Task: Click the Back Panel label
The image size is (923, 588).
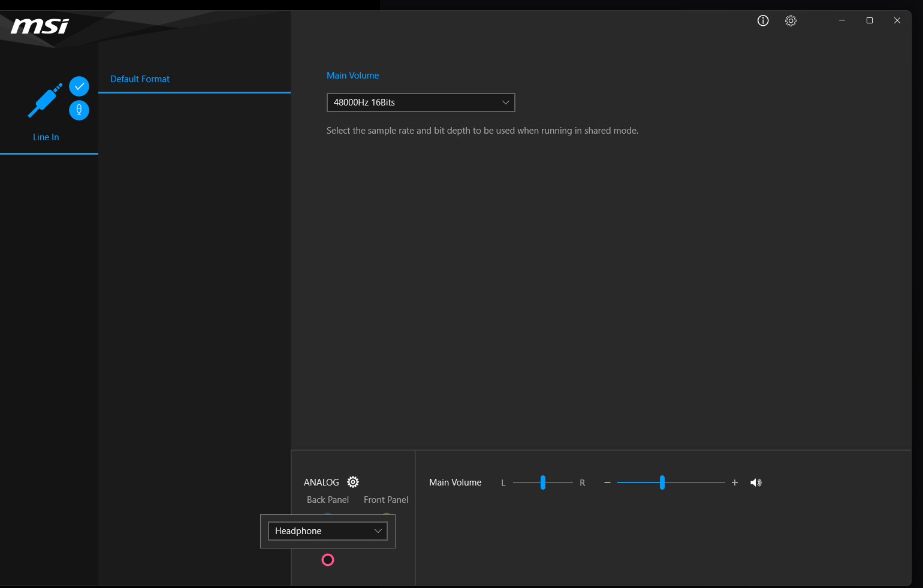Action: 328,500
